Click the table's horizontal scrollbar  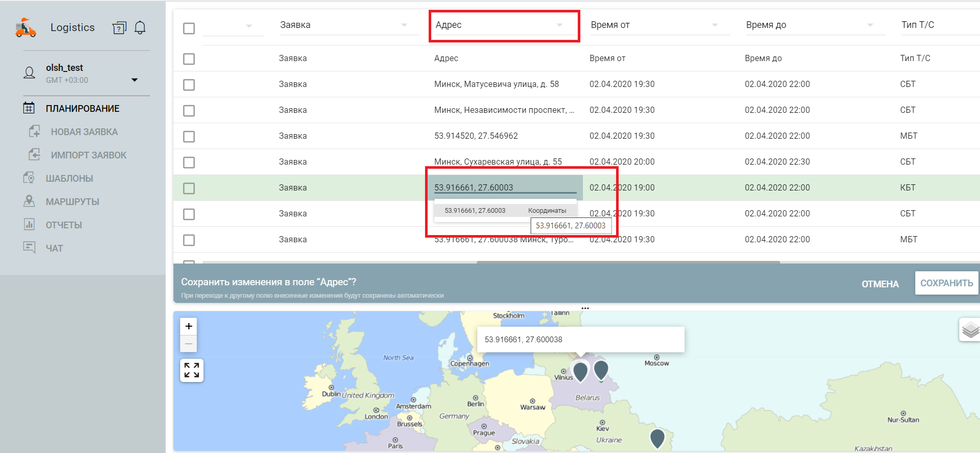[627, 262]
